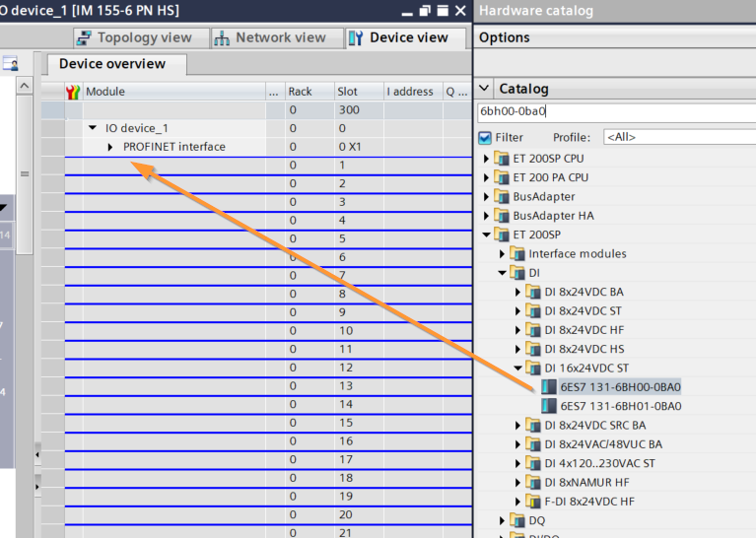
Task: Click the Interface modules folder icon
Action: coord(517,254)
